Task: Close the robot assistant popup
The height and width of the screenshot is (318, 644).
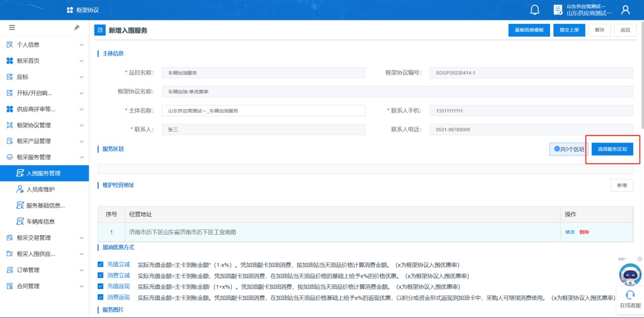Action: point(640,259)
